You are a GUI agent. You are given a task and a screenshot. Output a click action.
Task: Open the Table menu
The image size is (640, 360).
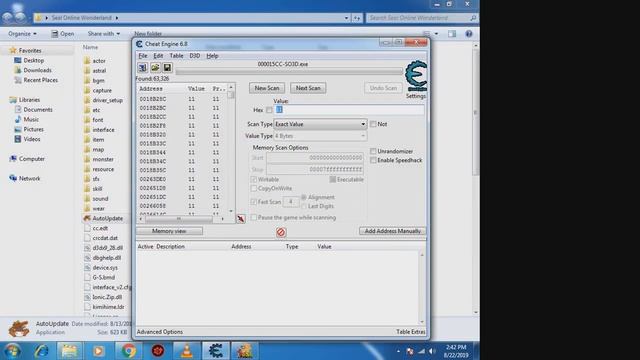pyautogui.click(x=176, y=56)
